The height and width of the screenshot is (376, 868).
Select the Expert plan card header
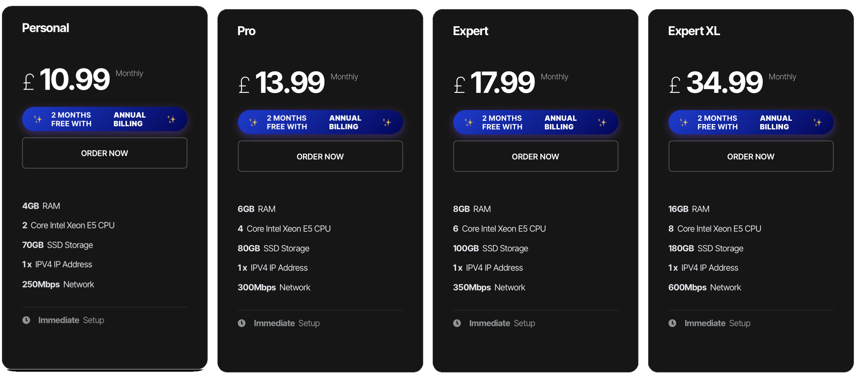[x=470, y=31]
